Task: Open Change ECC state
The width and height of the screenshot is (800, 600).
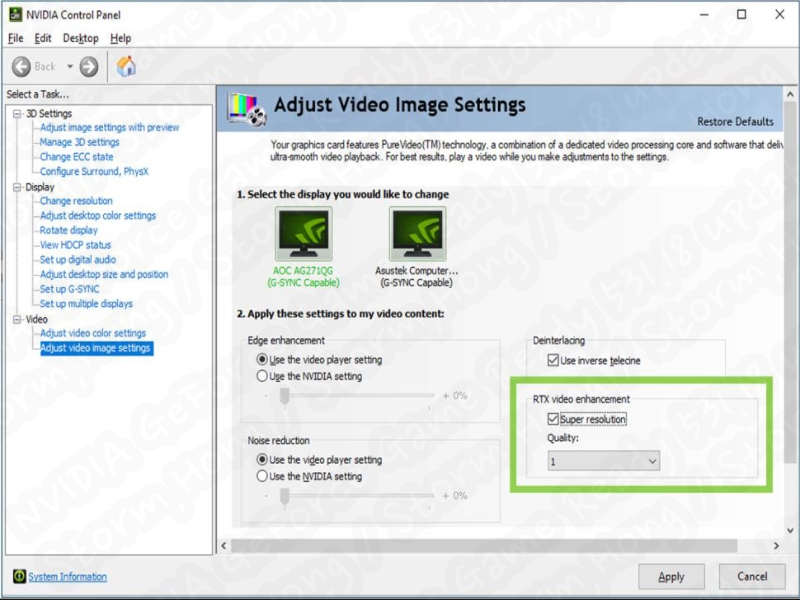Action: pyautogui.click(x=77, y=157)
